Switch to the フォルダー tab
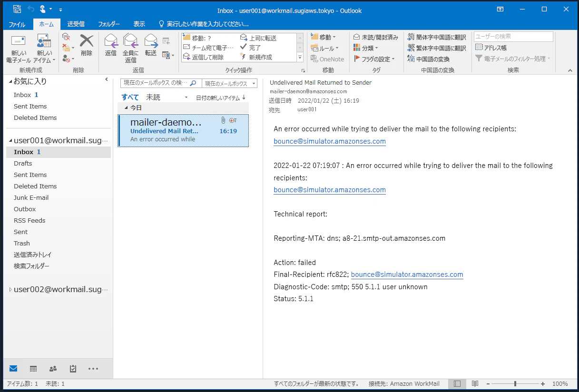This screenshot has width=579, height=392. click(x=109, y=24)
